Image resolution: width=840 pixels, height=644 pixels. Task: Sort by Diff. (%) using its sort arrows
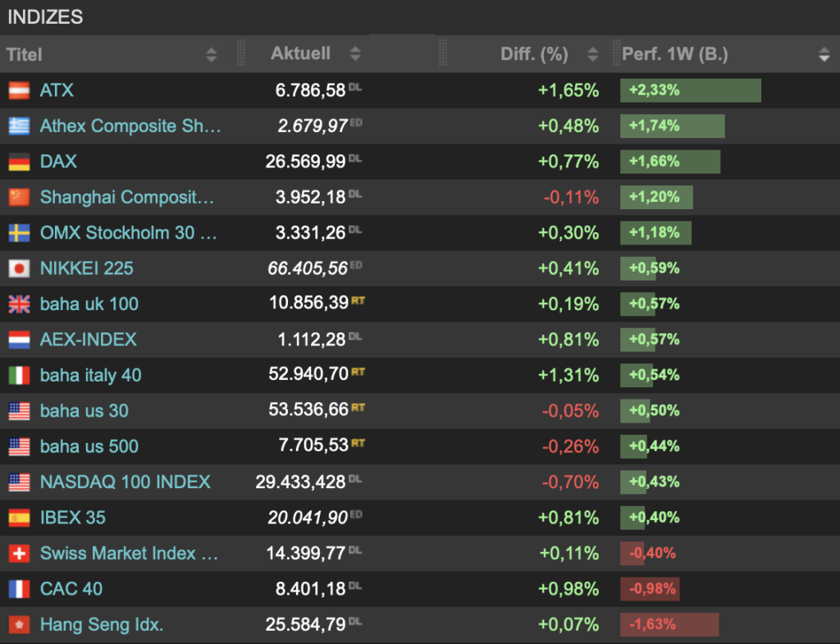[592, 54]
